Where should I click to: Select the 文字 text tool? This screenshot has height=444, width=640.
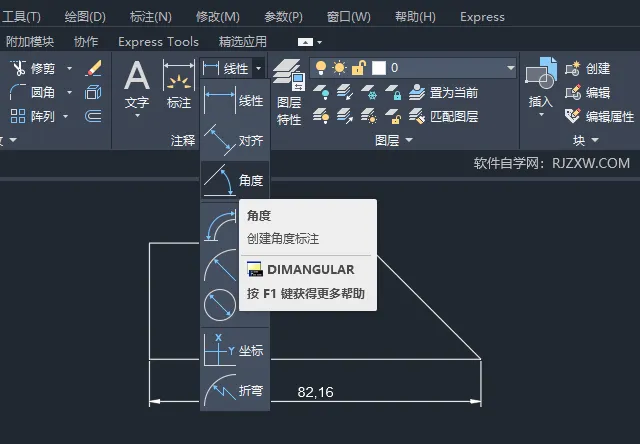pos(137,85)
